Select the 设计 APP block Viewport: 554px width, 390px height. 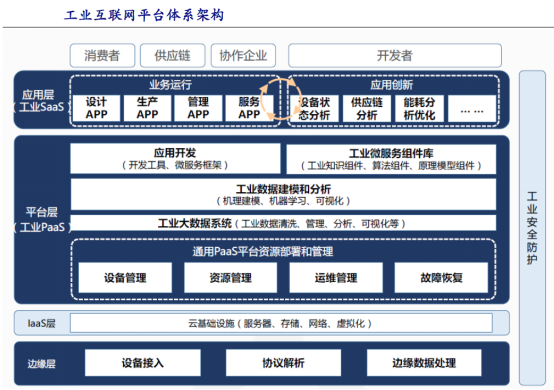coord(96,108)
